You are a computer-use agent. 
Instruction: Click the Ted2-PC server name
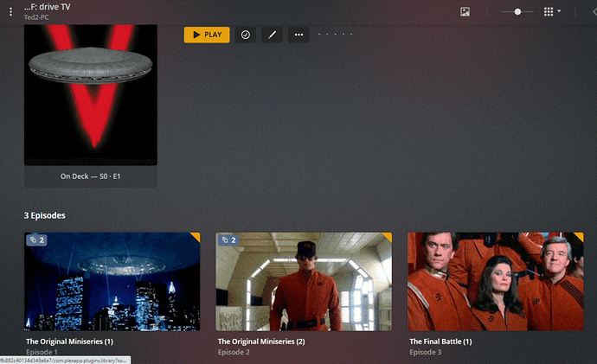[x=36, y=17]
